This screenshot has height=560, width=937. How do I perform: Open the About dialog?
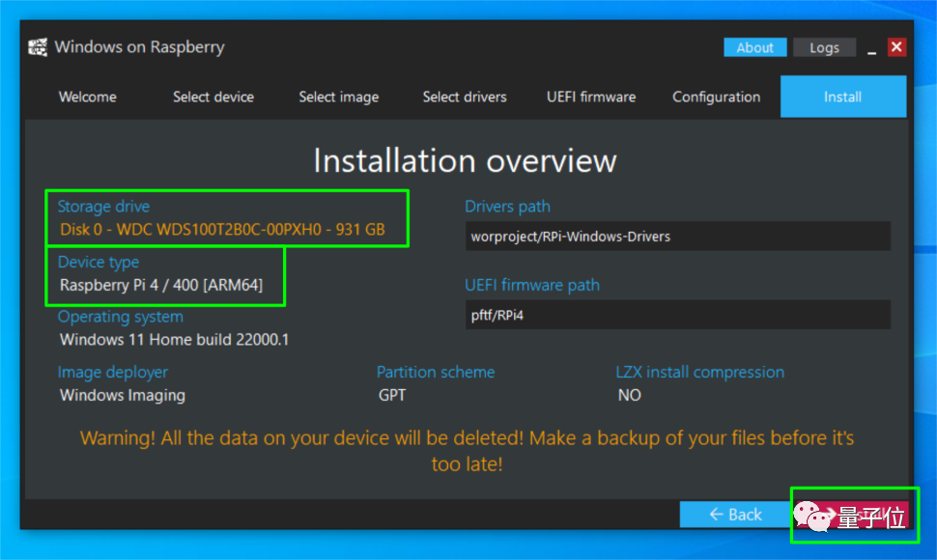[x=754, y=47]
